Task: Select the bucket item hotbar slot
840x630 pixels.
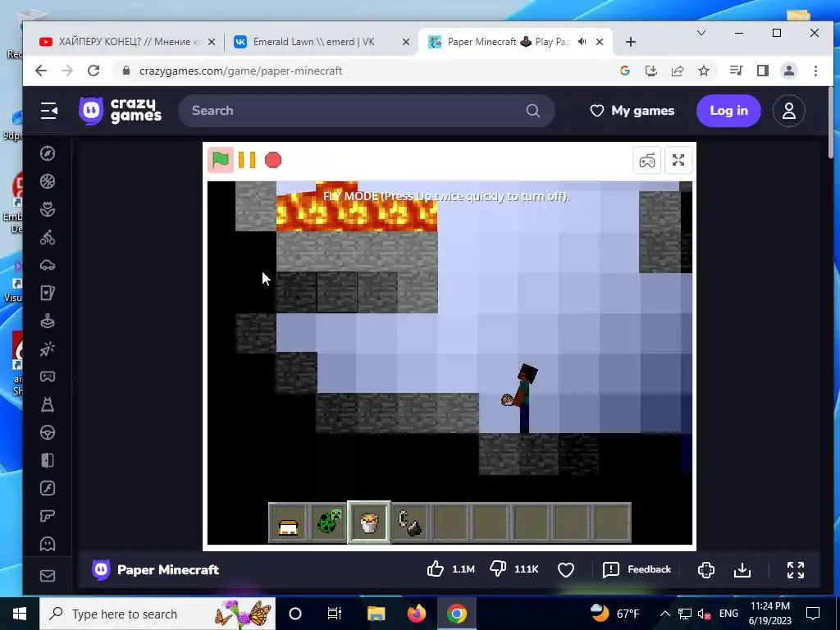Action: pyautogui.click(x=369, y=523)
